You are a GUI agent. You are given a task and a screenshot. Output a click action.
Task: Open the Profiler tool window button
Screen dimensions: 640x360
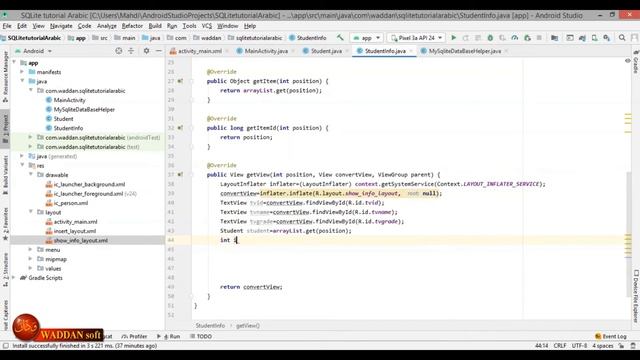tap(134, 336)
